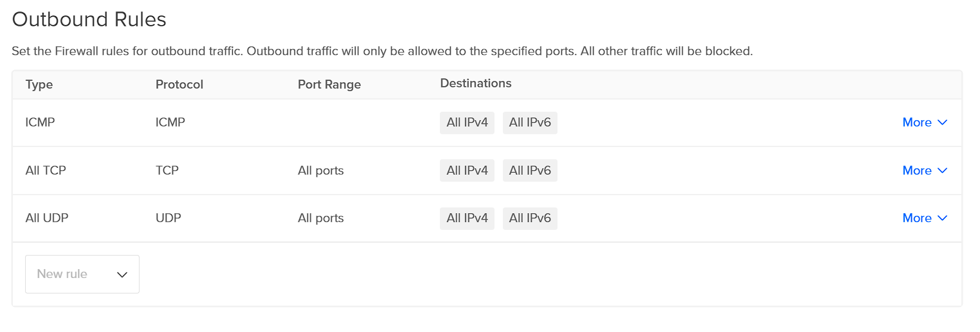Click All ports in the TCP row

coord(321,171)
